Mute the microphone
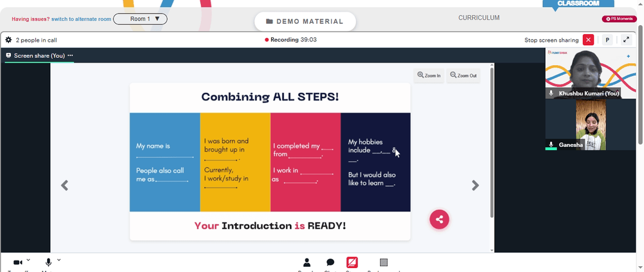 click(x=48, y=262)
